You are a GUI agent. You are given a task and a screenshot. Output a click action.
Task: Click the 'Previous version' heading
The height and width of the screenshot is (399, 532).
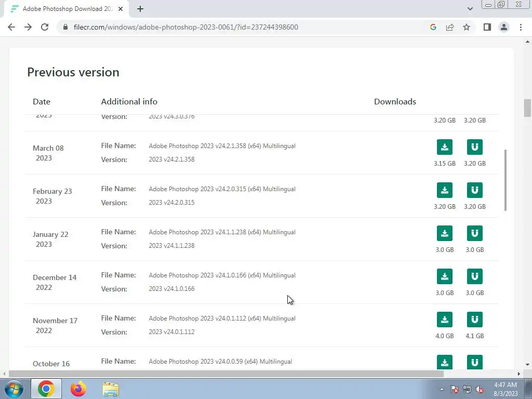pyautogui.click(x=73, y=72)
